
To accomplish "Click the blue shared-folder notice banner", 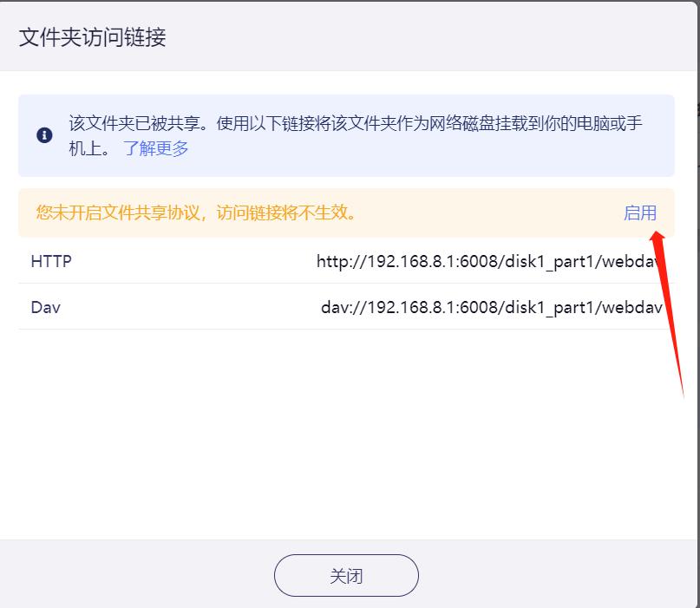I will pyautogui.click(x=347, y=134).
